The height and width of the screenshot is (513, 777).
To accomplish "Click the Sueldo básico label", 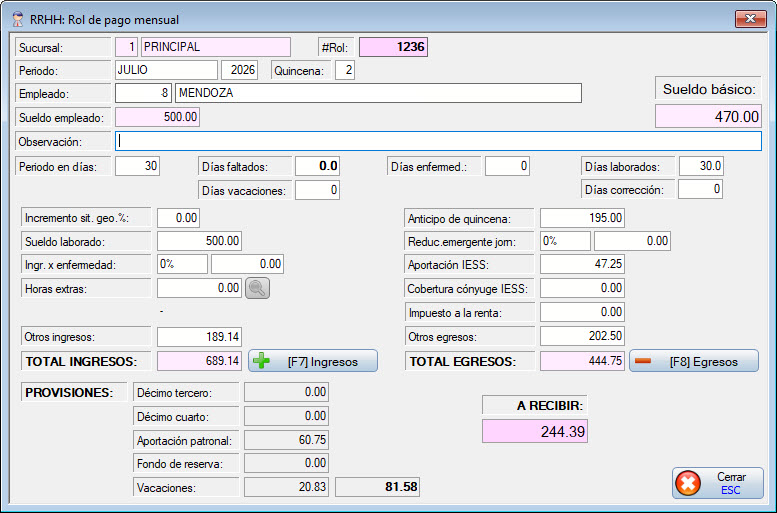I will click(x=709, y=89).
